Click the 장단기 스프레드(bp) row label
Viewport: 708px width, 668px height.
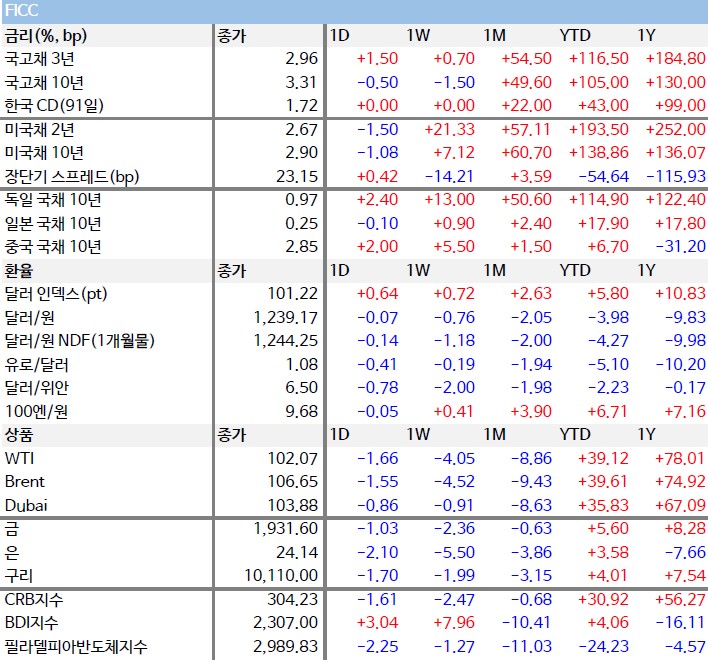(72, 176)
